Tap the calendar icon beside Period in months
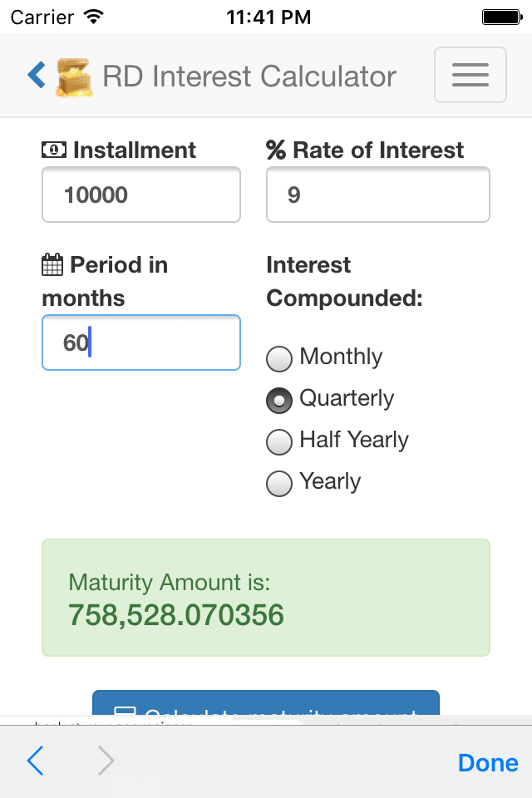This screenshot has width=532, height=798. coord(52,264)
